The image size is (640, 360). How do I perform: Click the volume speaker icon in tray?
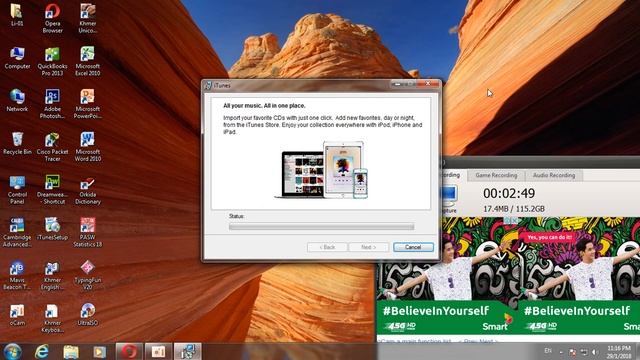pos(595,352)
